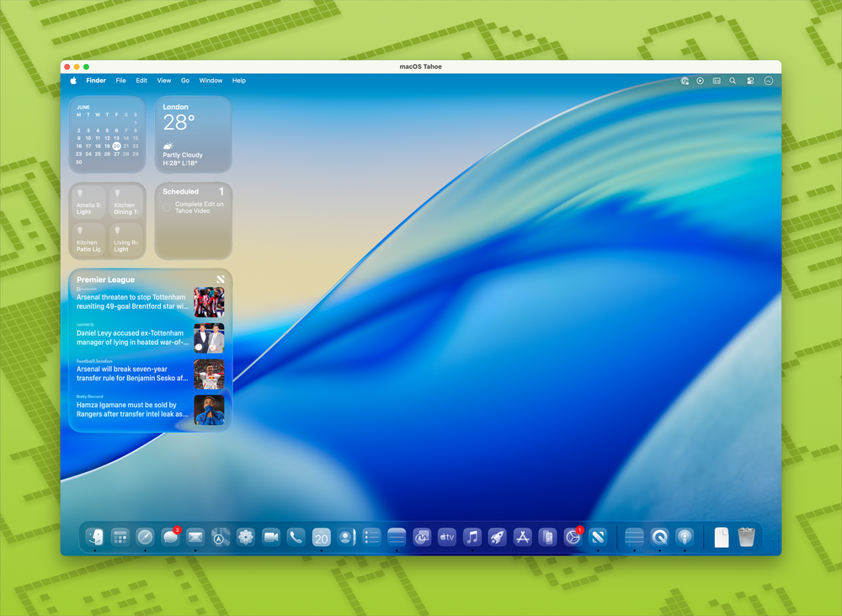Click Scheduled count 1 in reminders widget
The width and height of the screenshot is (842, 616).
click(221, 192)
